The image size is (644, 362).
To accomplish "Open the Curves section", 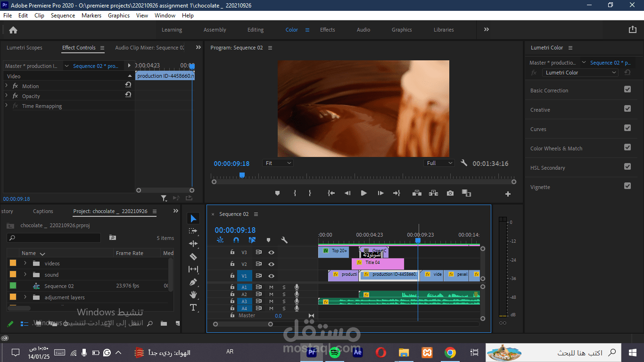I will pyautogui.click(x=538, y=129).
